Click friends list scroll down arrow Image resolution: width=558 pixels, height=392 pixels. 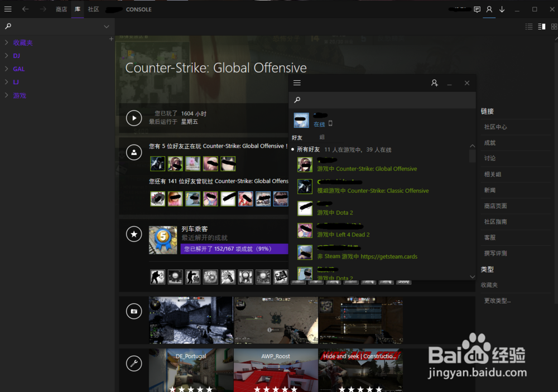[472, 277]
